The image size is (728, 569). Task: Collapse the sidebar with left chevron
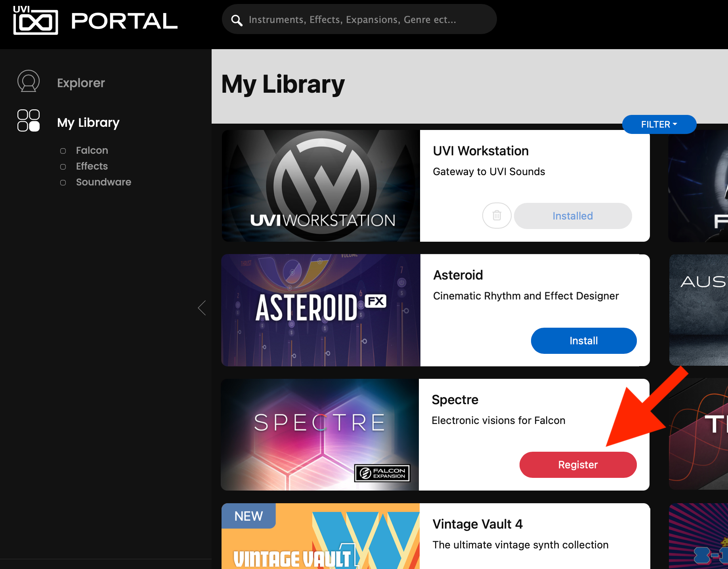(202, 307)
